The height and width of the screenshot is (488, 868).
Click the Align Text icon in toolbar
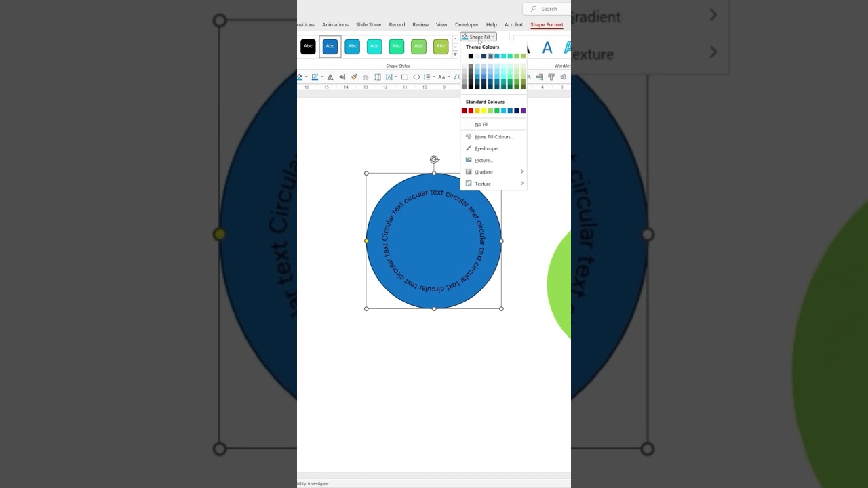(389, 77)
